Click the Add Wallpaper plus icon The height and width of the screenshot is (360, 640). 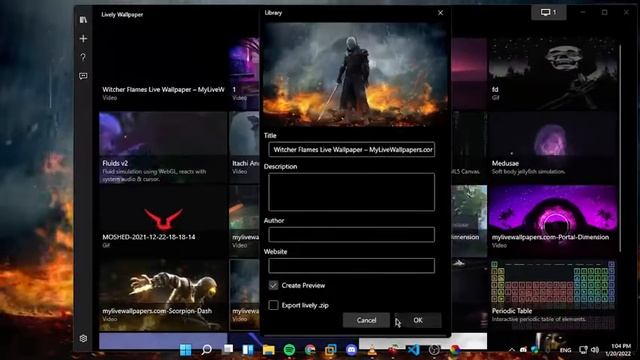tap(83, 39)
